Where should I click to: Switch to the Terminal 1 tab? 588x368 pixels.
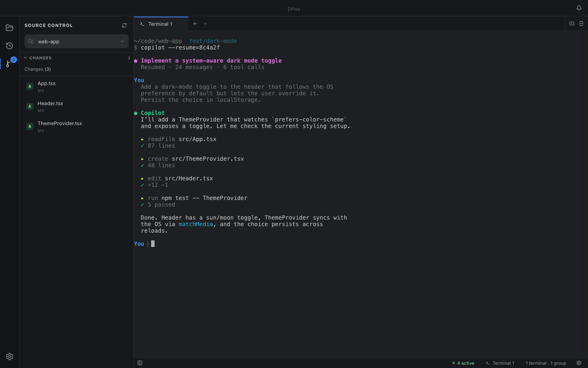(161, 24)
